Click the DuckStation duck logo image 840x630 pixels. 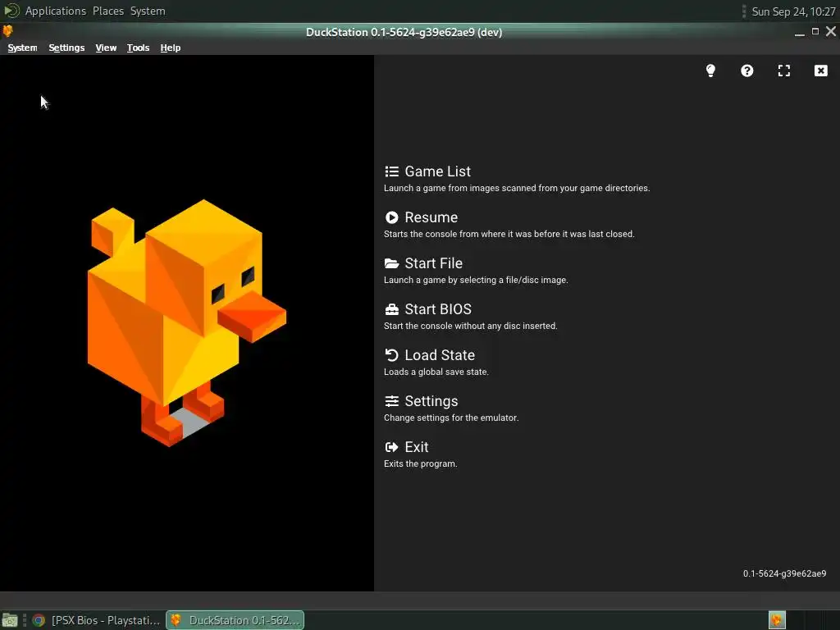(x=187, y=323)
